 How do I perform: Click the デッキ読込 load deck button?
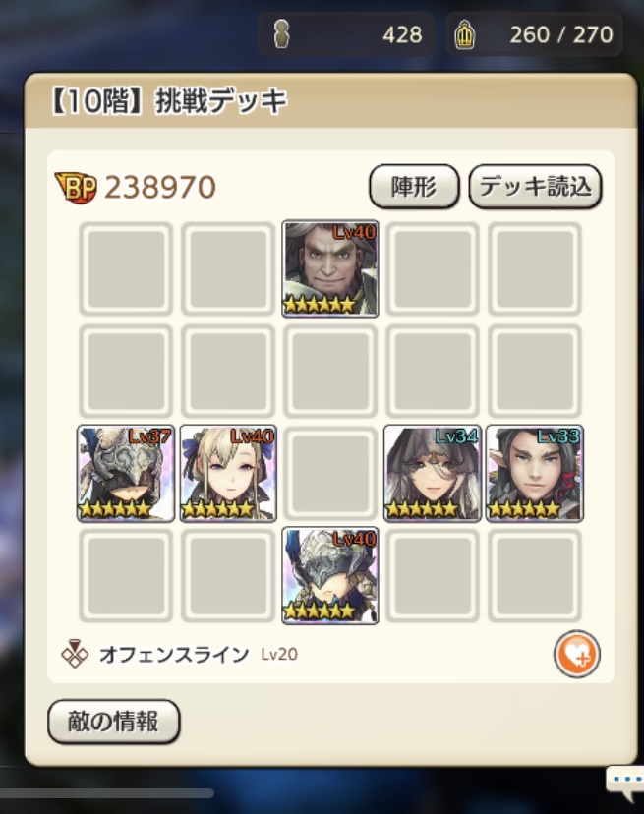click(x=535, y=187)
